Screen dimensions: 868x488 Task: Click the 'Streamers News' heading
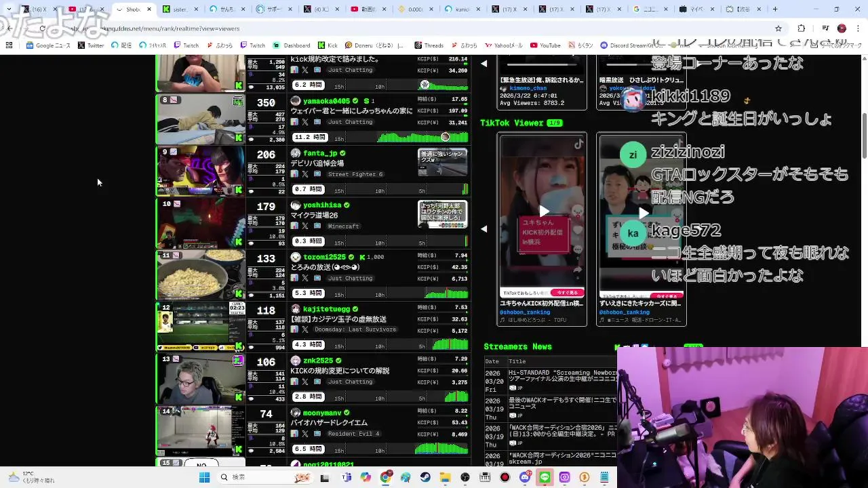517,346
